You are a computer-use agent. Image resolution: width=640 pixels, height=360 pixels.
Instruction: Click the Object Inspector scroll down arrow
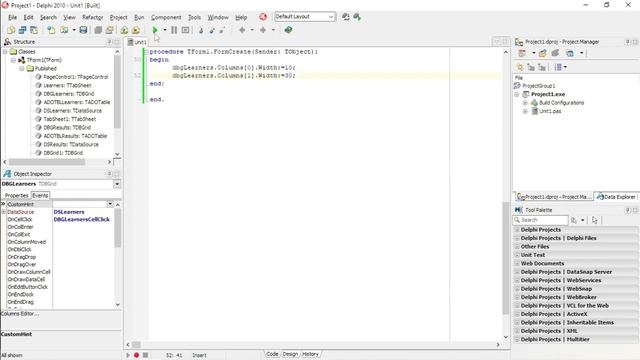tap(118, 304)
